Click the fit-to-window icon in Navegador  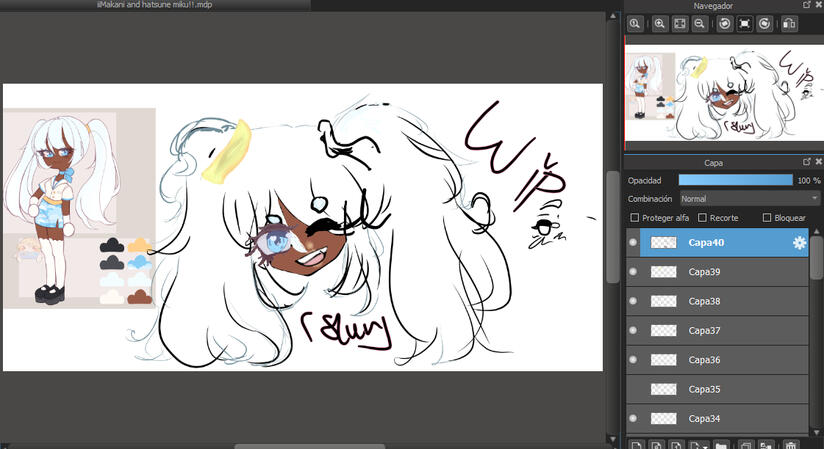pyautogui.click(x=680, y=24)
